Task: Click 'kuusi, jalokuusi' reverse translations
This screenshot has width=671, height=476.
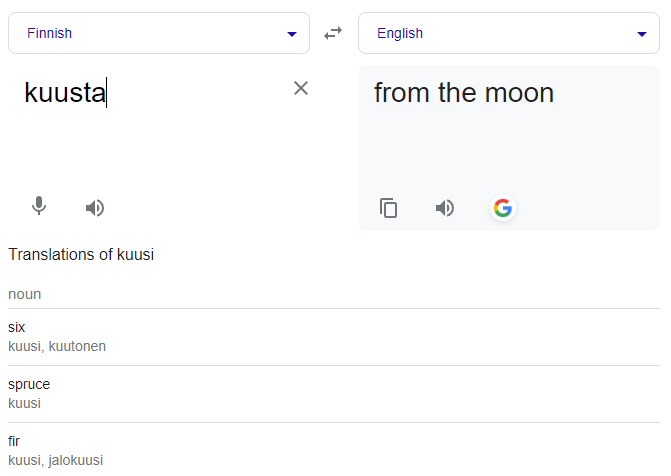Action: [56, 460]
